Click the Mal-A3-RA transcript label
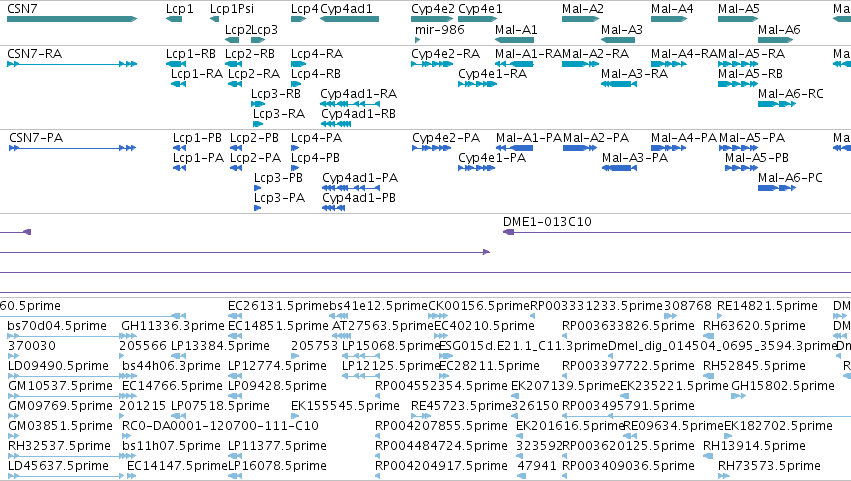This screenshot has height=481, width=851. pyautogui.click(x=634, y=74)
